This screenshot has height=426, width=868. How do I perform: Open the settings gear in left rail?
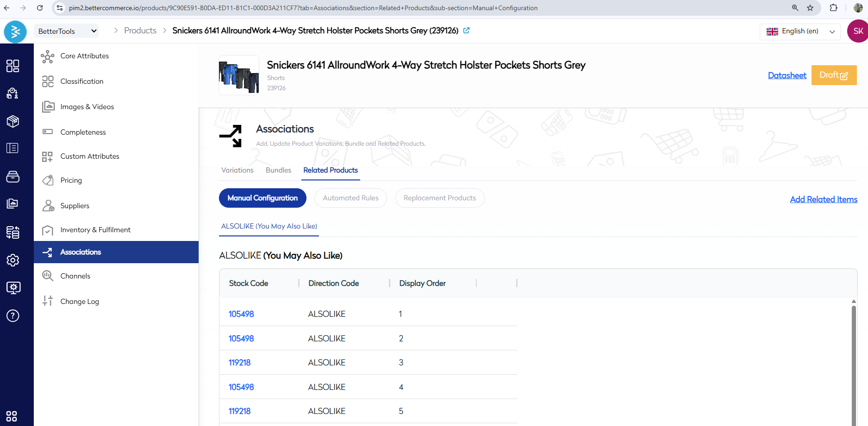[x=13, y=260]
